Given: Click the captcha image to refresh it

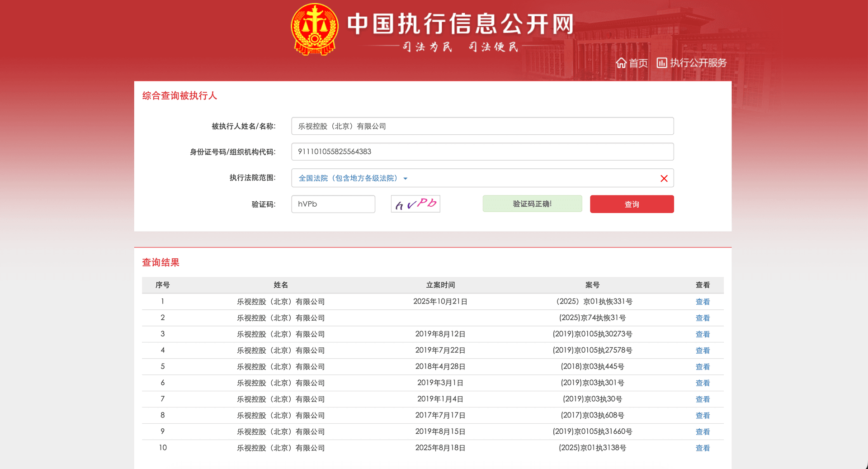Looking at the screenshot, I should 415,204.
